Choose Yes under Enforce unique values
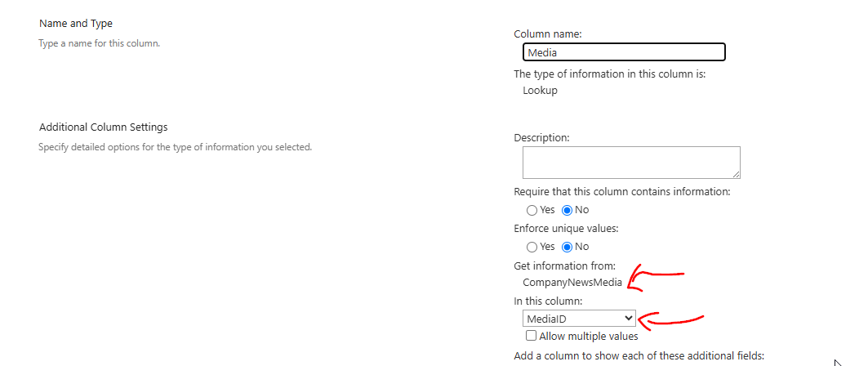 (x=532, y=247)
